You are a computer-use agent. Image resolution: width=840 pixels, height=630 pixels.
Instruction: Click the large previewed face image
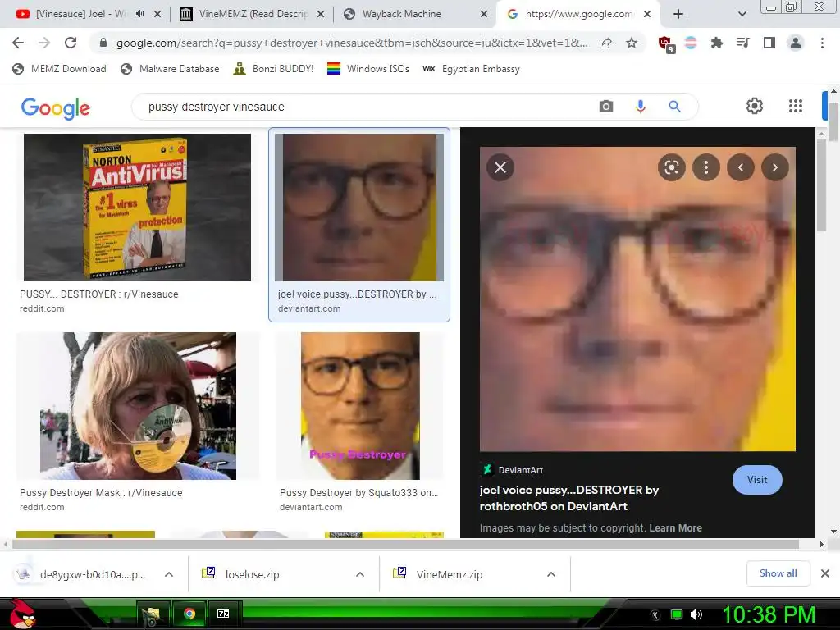pos(637,299)
